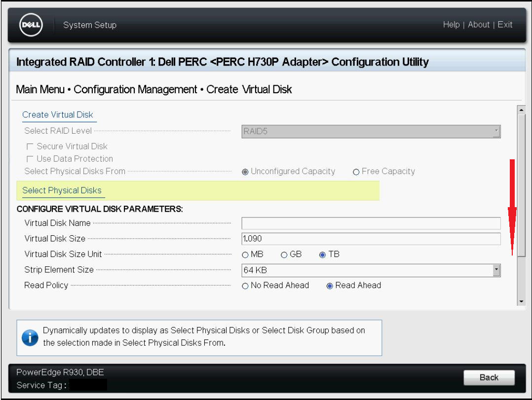Image resolution: width=532 pixels, height=400 pixels.
Task: Click the blue information icon
Action: point(30,338)
